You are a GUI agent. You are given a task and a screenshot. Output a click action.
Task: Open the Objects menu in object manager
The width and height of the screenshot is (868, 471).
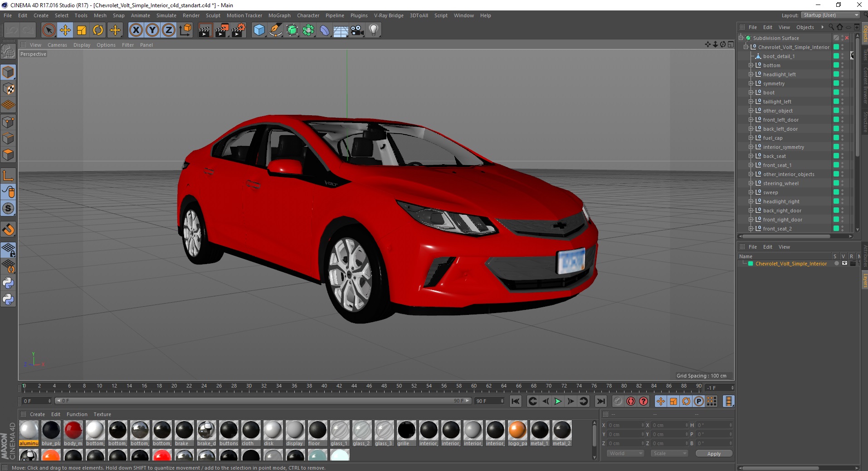coord(805,27)
